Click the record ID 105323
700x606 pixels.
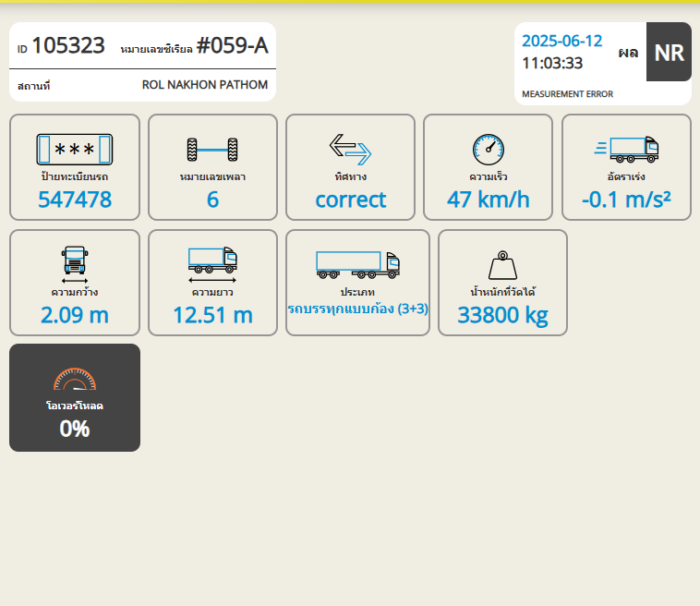(x=67, y=46)
